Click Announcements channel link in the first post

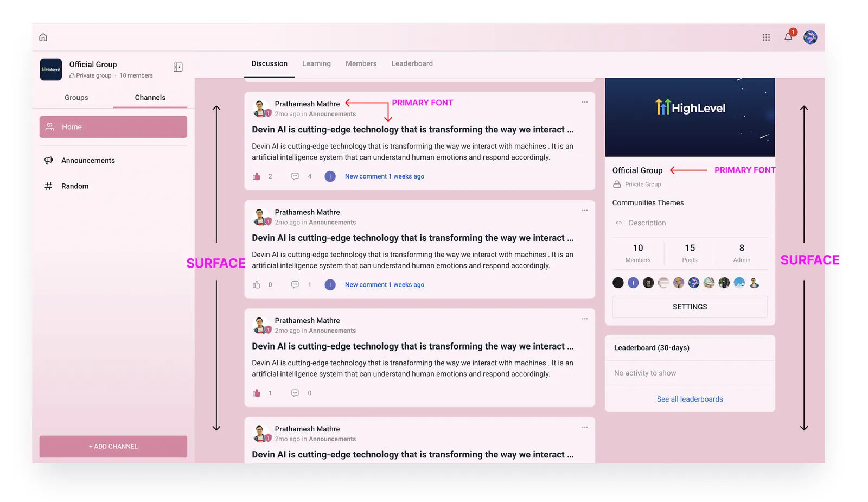coord(332,114)
